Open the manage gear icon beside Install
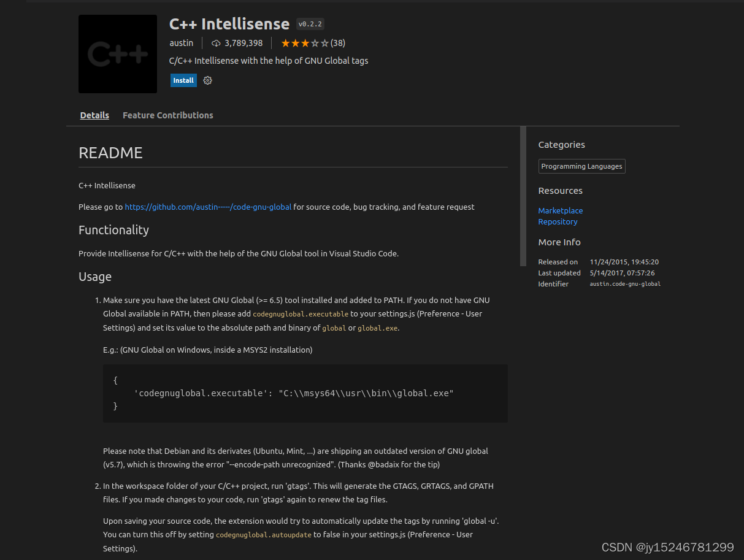Image resolution: width=744 pixels, height=560 pixels. [x=208, y=80]
